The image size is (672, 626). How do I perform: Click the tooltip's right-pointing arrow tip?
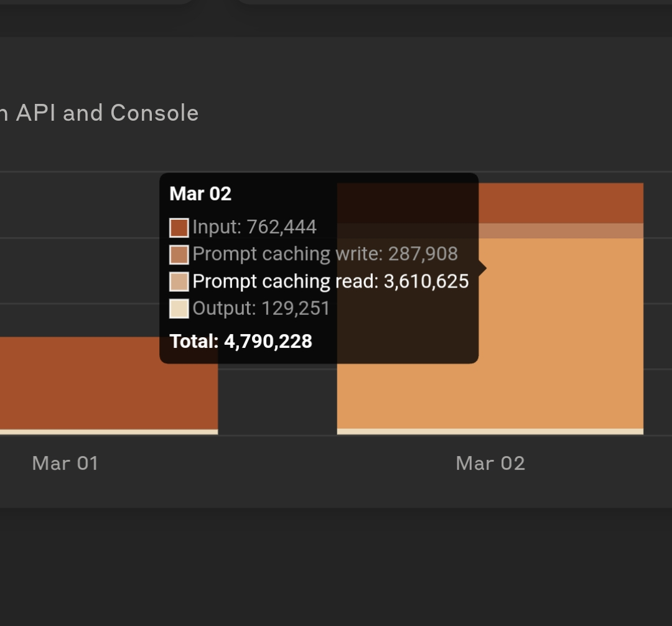click(x=483, y=268)
